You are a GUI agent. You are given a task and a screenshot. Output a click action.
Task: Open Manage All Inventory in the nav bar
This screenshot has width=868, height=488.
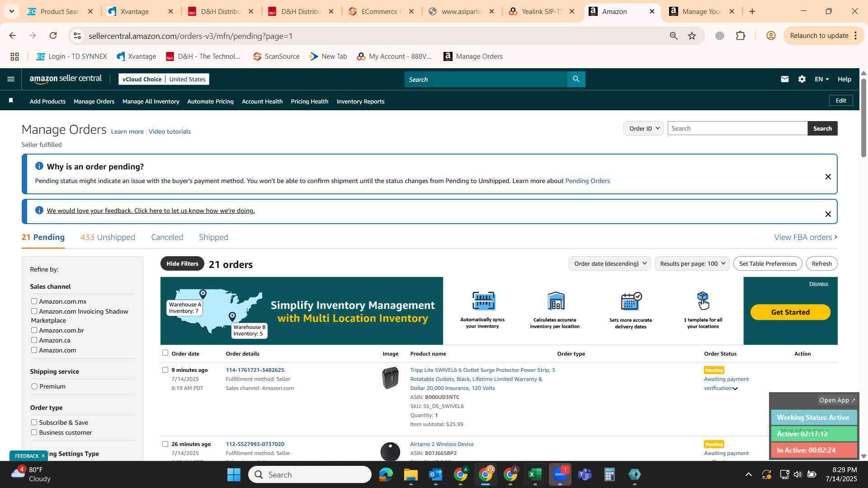[151, 102]
